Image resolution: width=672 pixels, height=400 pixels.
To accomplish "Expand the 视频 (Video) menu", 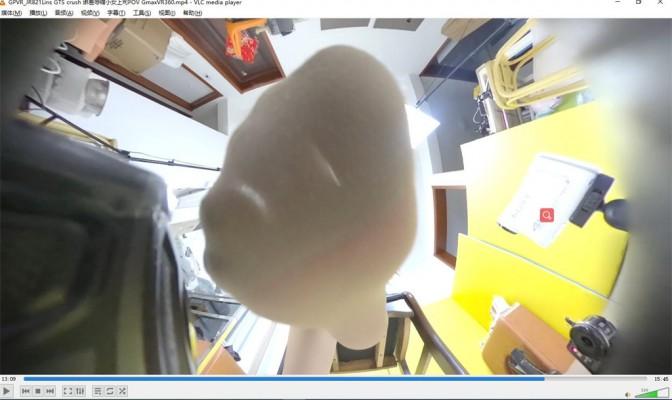I will [89, 13].
